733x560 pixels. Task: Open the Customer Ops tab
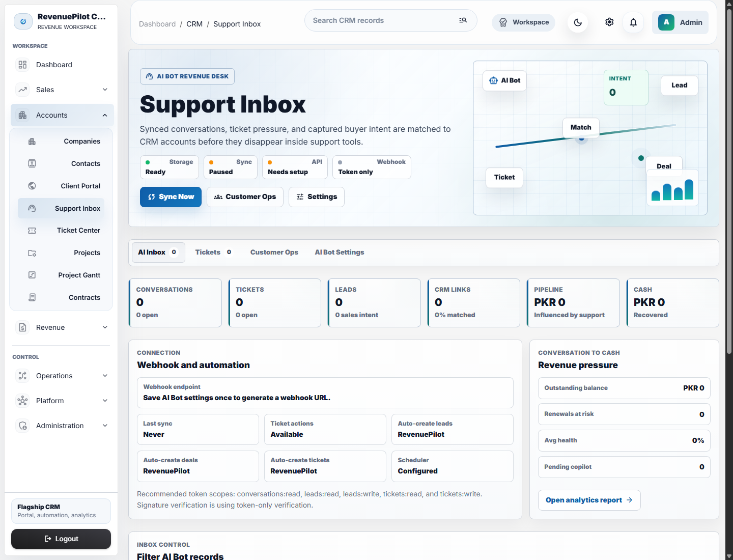click(274, 253)
